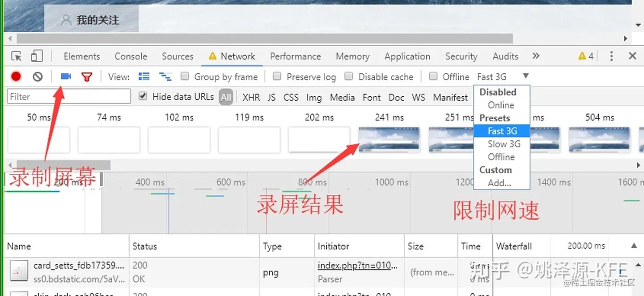Open the blank 50 ms frame

coord(39,139)
